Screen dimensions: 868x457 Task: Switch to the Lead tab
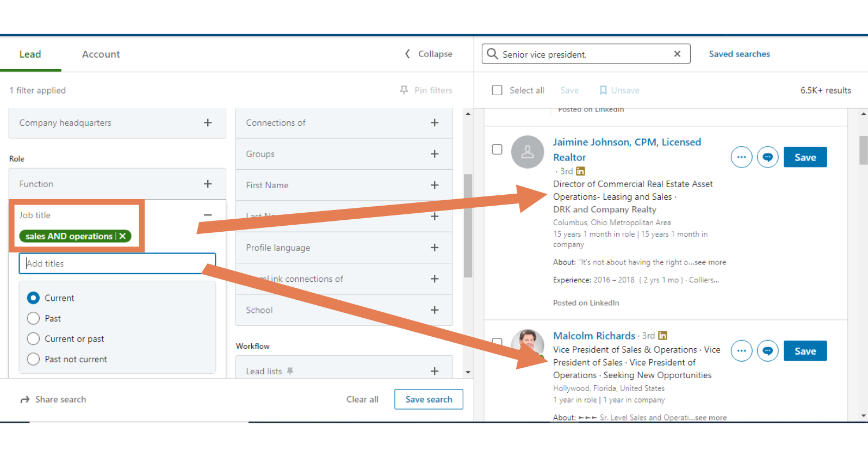(30, 54)
